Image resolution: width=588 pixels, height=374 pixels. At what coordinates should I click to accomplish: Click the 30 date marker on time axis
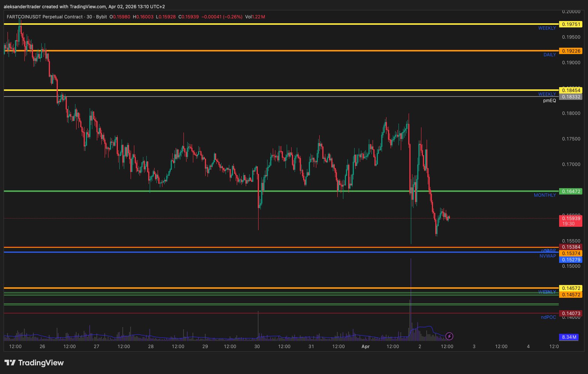[x=257, y=347]
